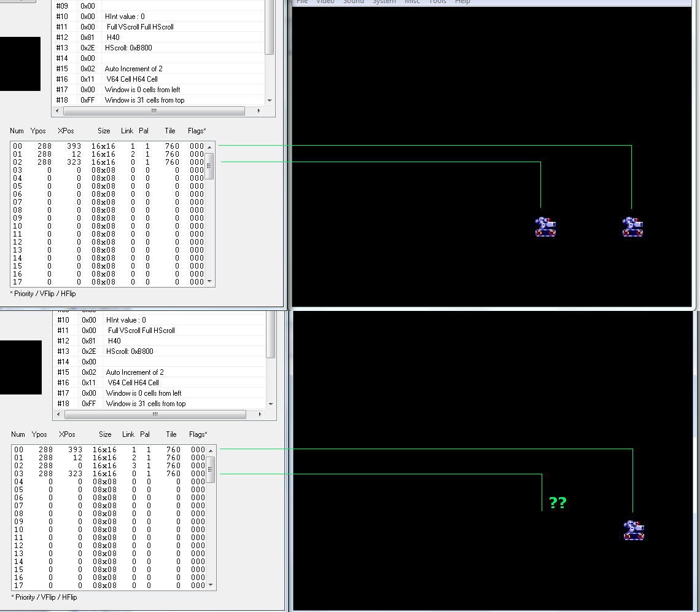Click up arrow of top sprite list scrollbar

(209, 146)
